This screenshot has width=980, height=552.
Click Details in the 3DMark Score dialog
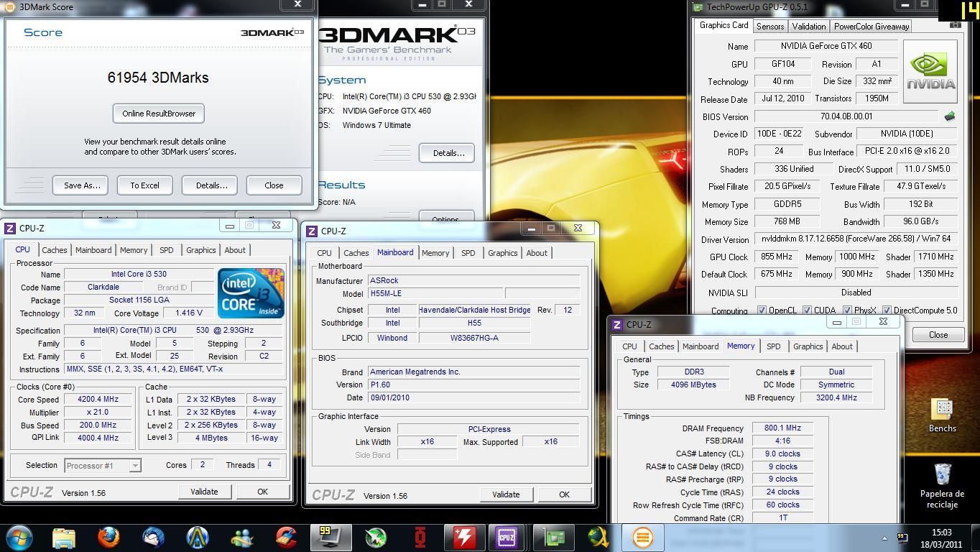(211, 185)
